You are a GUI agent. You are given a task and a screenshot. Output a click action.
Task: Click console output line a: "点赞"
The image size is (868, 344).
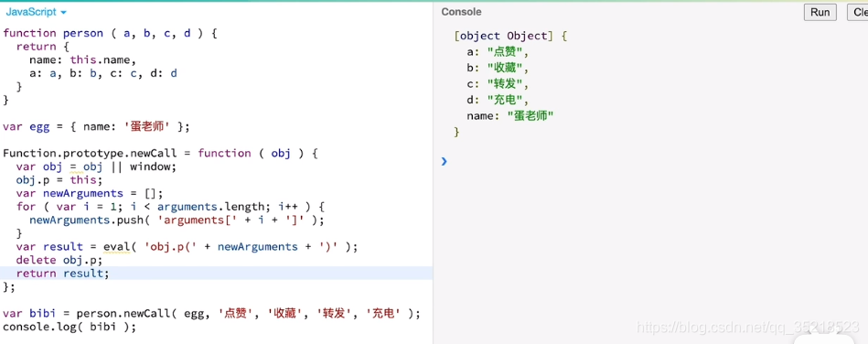coord(498,52)
